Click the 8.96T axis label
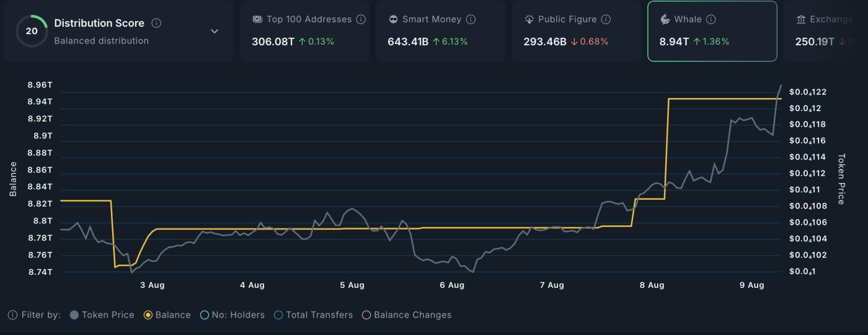868x335 pixels. click(x=40, y=85)
